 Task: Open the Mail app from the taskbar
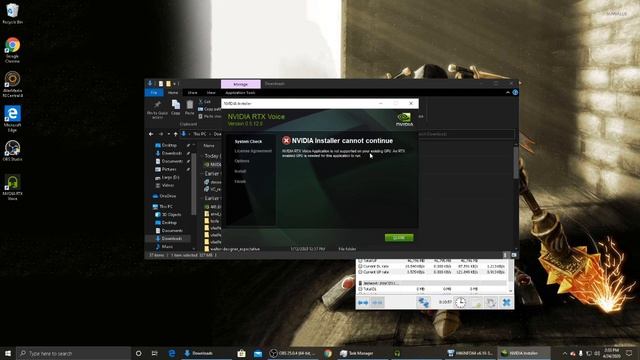click(x=258, y=353)
